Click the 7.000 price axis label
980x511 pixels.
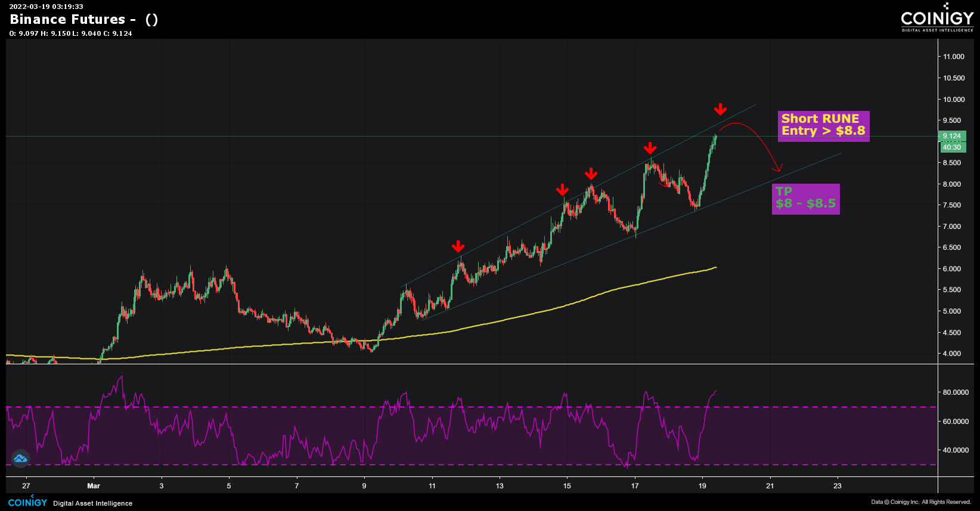(952, 227)
